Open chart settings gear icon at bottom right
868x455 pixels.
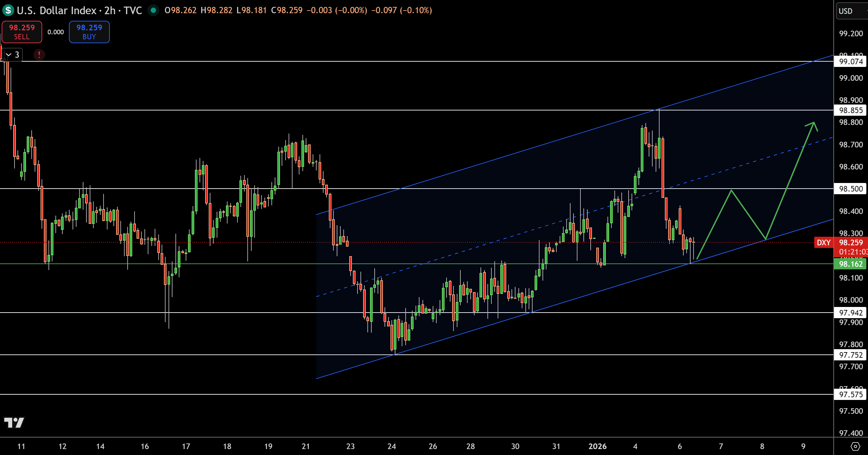tap(855, 446)
